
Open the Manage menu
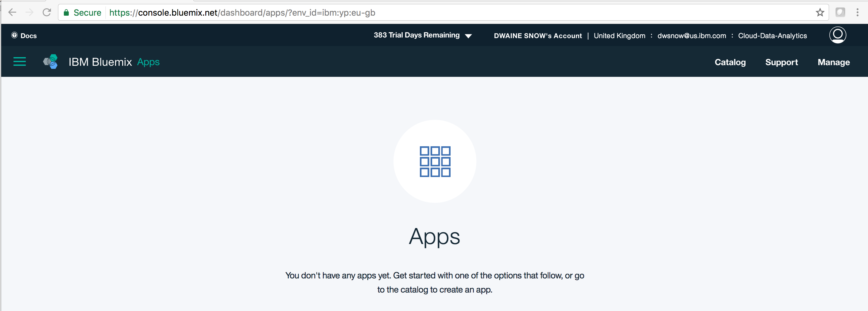click(x=834, y=62)
